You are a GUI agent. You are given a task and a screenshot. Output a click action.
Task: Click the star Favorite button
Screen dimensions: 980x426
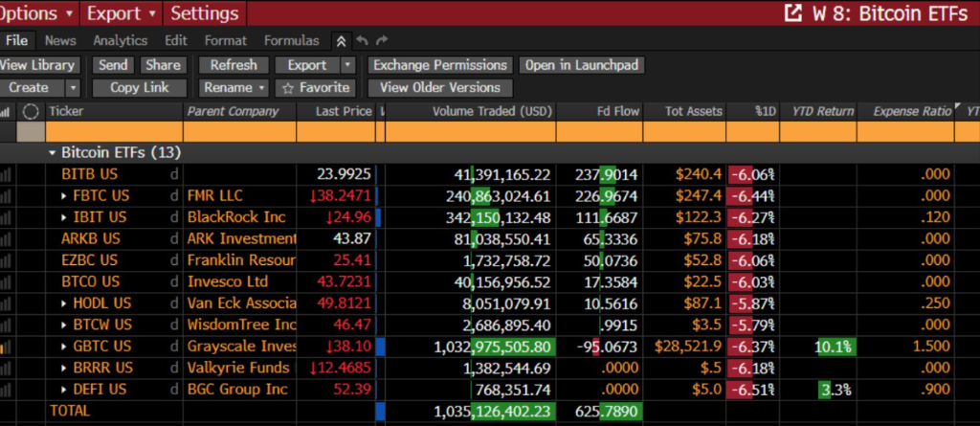[316, 88]
